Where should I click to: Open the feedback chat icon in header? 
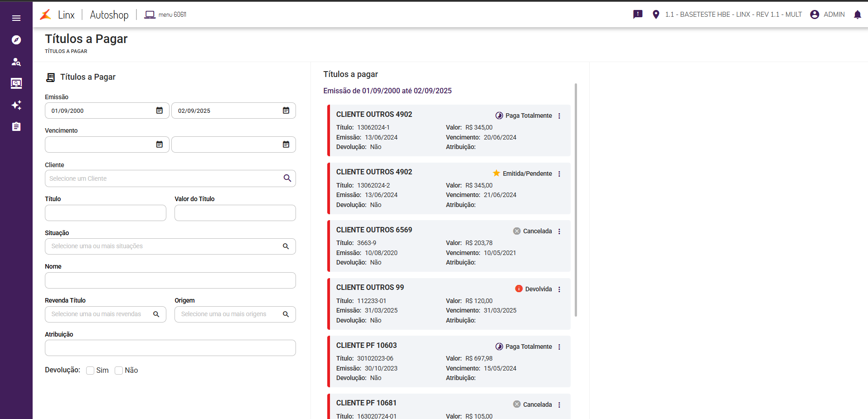click(x=638, y=14)
